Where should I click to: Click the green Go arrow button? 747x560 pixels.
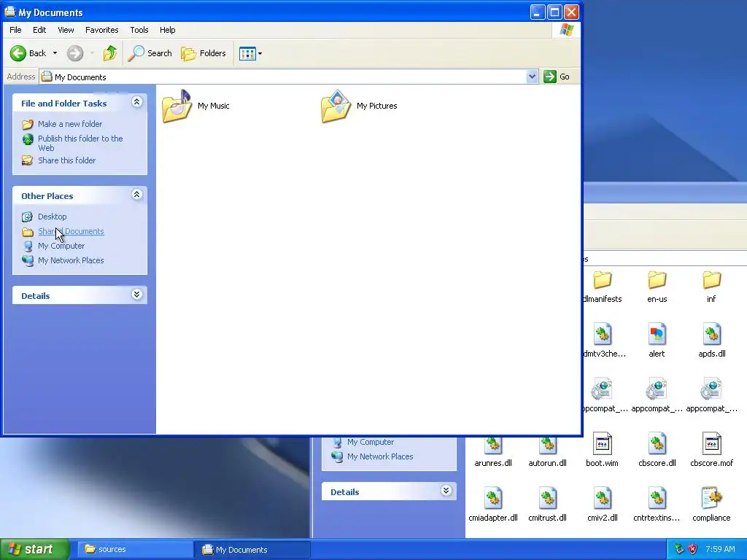click(550, 77)
